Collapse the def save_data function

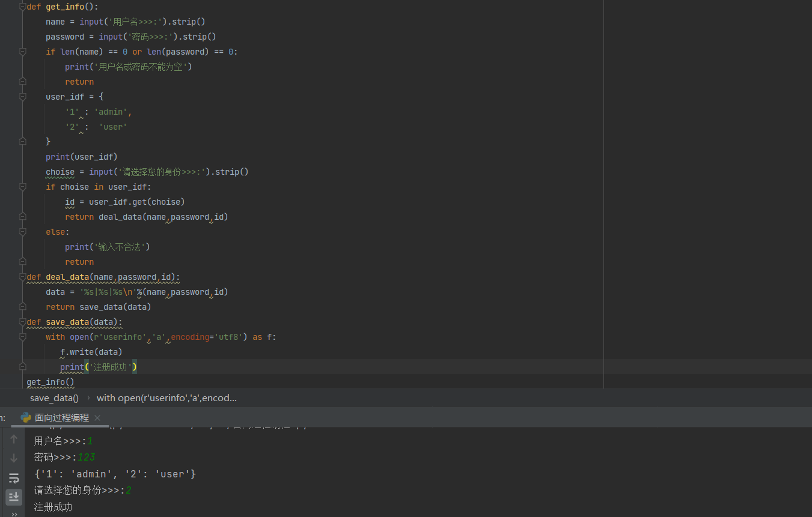click(x=23, y=322)
